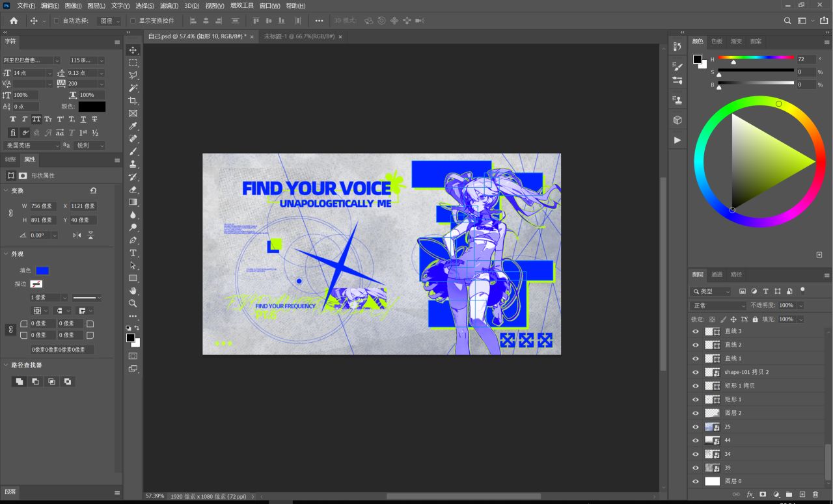Toggle visibility of layer 25
The height and width of the screenshot is (504, 833).
coord(696,427)
